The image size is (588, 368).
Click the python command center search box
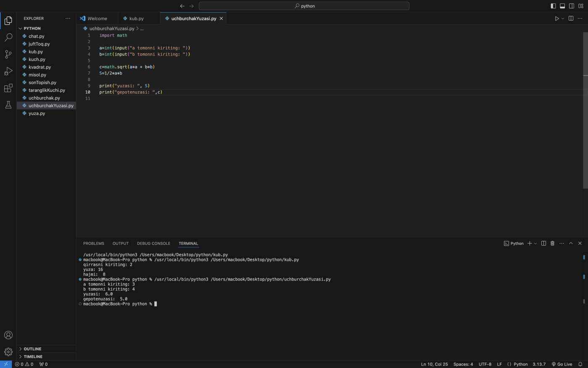coord(304,6)
